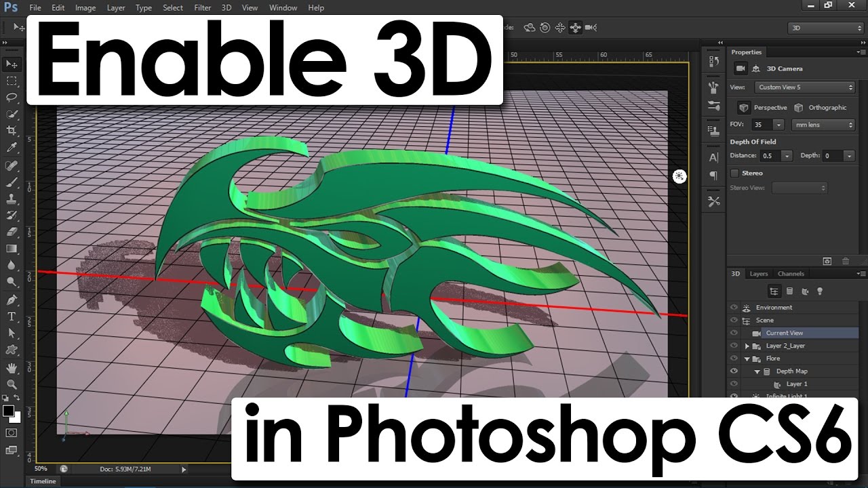Select the Pen tool
868x488 pixels.
click(x=12, y=300)
